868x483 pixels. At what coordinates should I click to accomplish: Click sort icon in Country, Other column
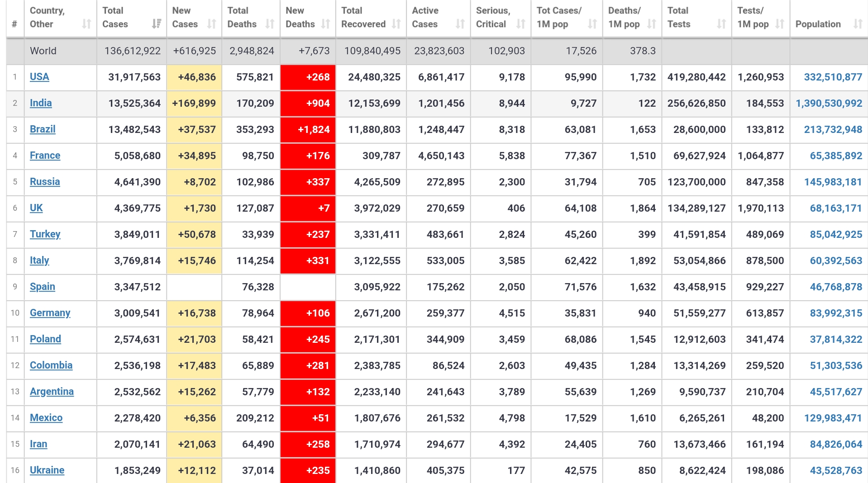86,24
